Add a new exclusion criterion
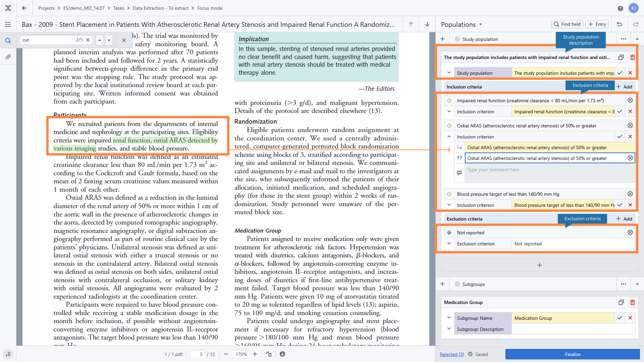 coord(624,219)
